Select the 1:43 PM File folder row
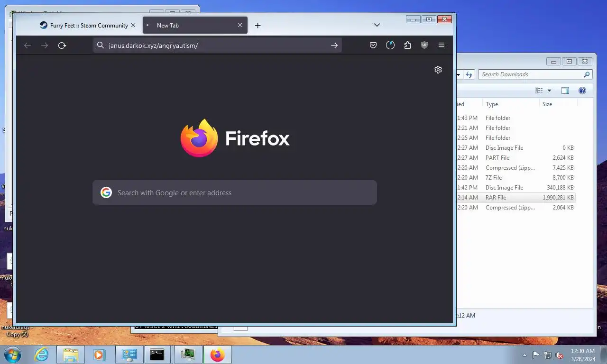 pyautogui.click(x=516, y=118)
